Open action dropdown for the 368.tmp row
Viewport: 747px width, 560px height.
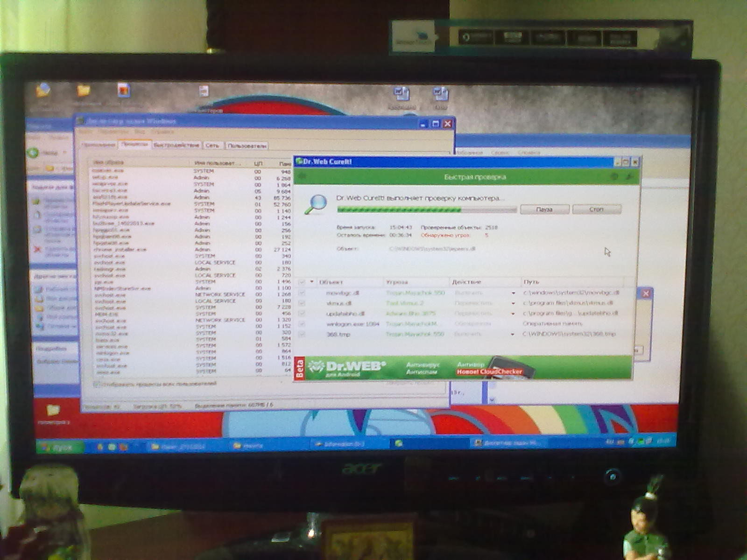pos(513,334)
